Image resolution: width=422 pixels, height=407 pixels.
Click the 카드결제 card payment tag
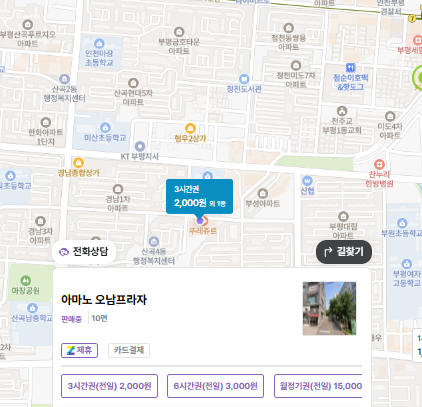point(129,350)
